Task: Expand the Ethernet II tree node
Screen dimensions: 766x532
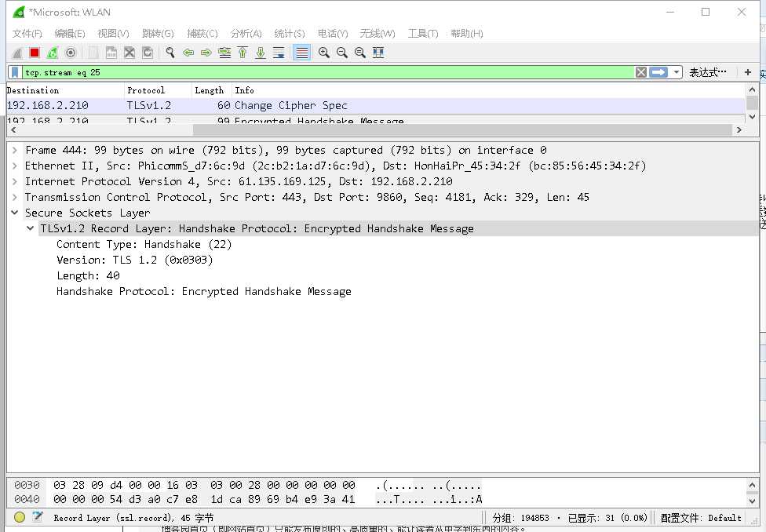Action: click(15, 166)
